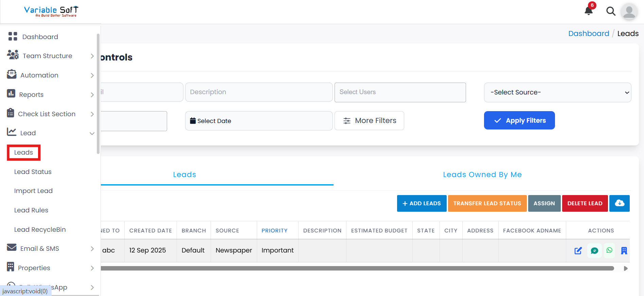644x296 pixels.
Task: Click the table horizontal scrollbar
Action: [x=357, y=268]
